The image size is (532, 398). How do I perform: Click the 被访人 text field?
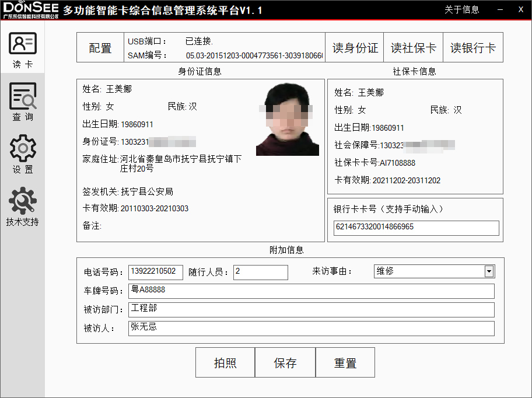coord(311,328)
